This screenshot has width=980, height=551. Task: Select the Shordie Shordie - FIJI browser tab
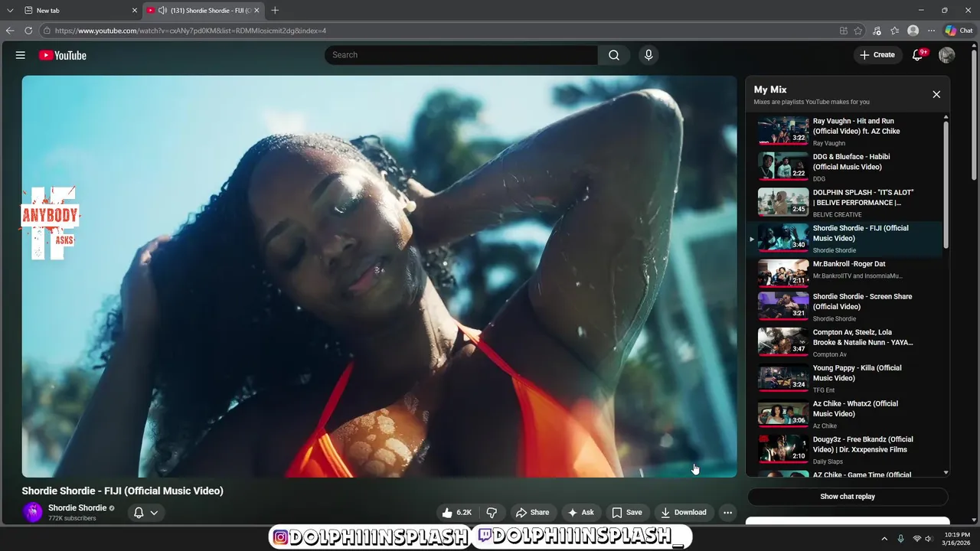pos(204,10)
